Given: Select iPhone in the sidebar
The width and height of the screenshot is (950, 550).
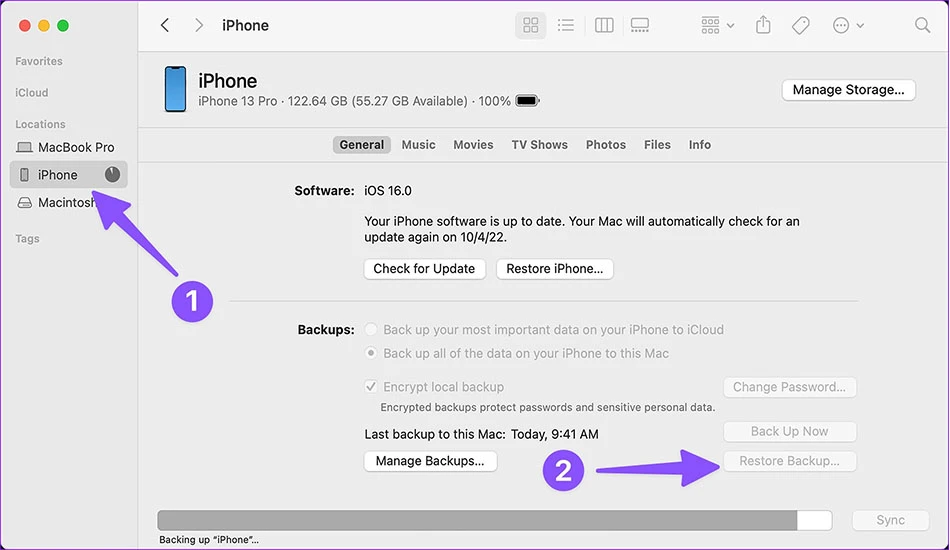Looking at the screenshot, I should coord(68,174).
